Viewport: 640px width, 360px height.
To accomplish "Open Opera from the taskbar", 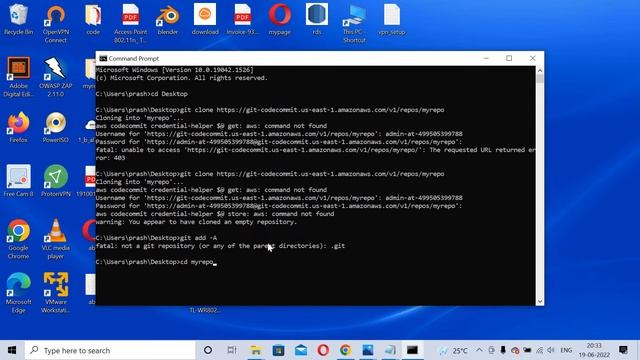I will (323, 350).
